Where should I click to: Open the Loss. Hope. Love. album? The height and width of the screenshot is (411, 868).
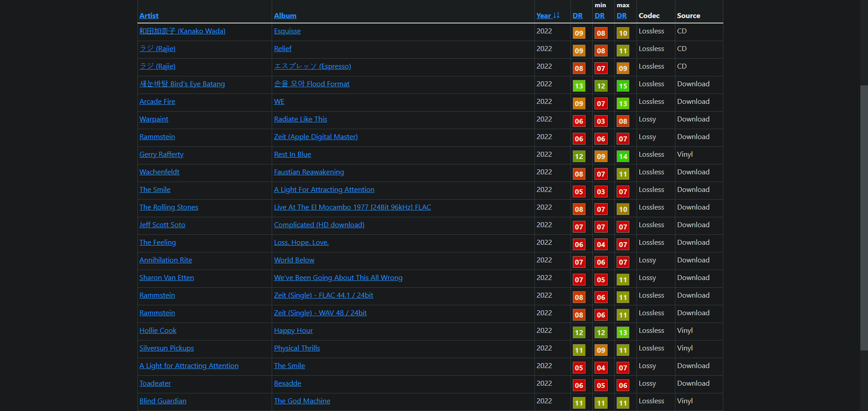(x=301, y=243)
